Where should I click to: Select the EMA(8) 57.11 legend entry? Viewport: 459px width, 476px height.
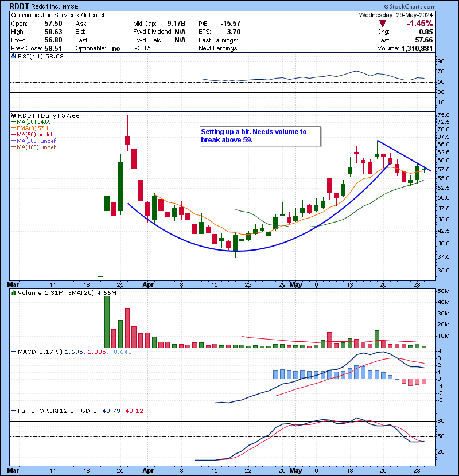coord(32,128)
